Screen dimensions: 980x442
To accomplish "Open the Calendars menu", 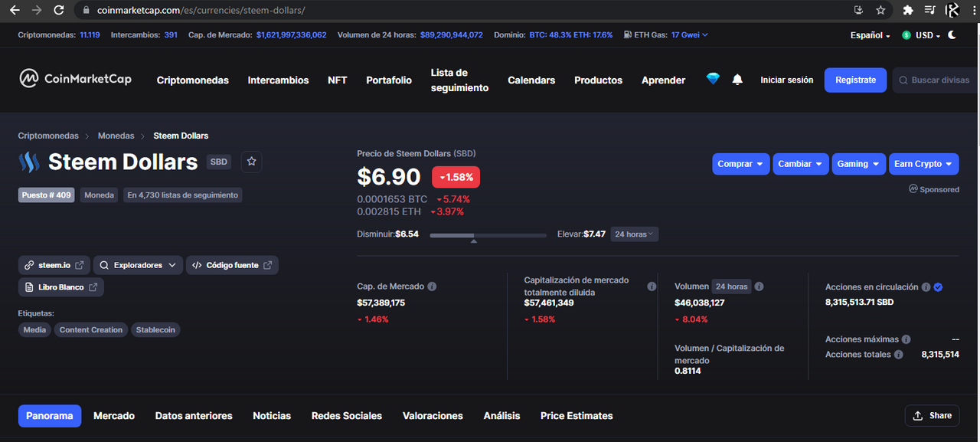I will point(531,80).
